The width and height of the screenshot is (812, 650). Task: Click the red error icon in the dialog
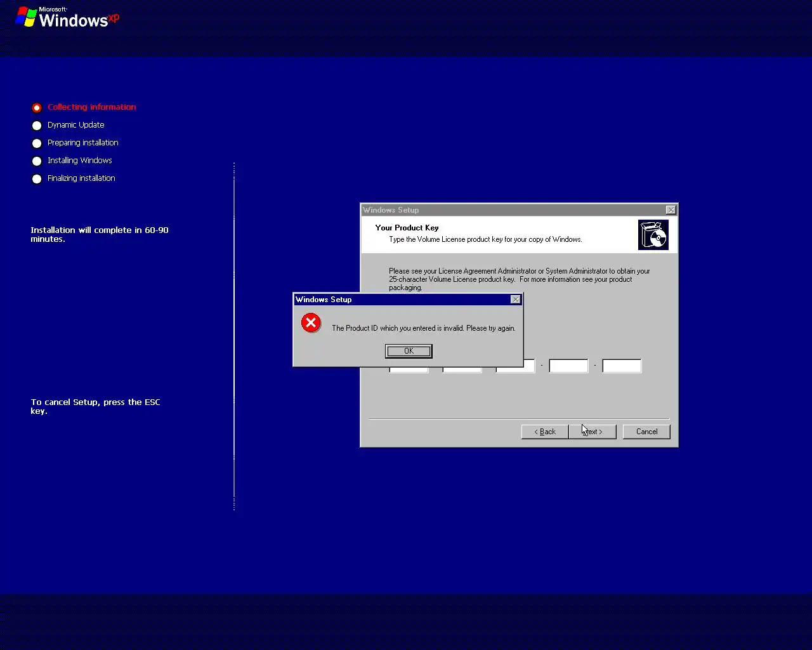[311, 323]
